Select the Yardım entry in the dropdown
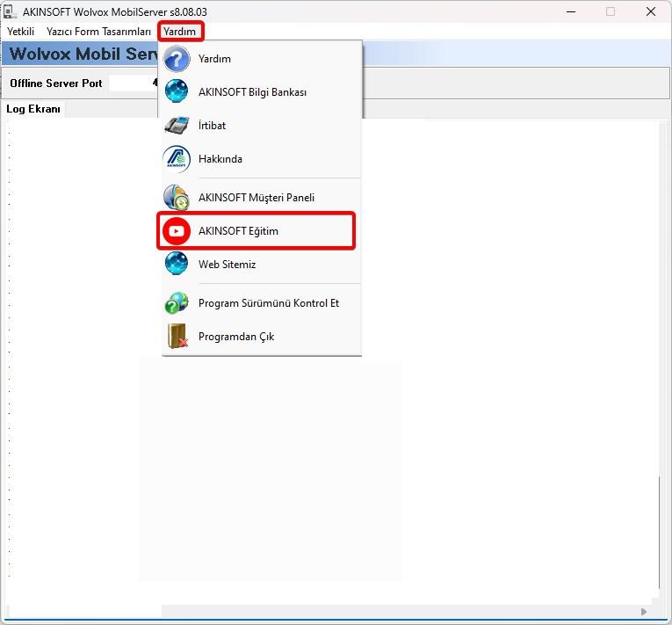 point(262,59)
